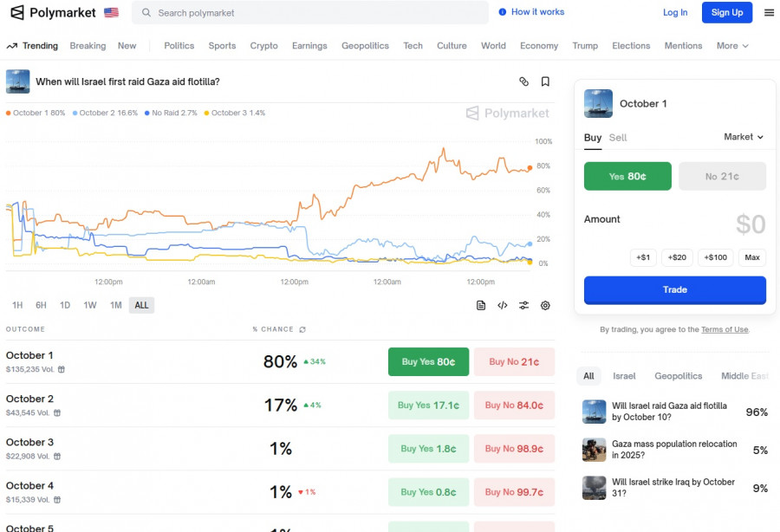Open the market document icon

[481, 305]
